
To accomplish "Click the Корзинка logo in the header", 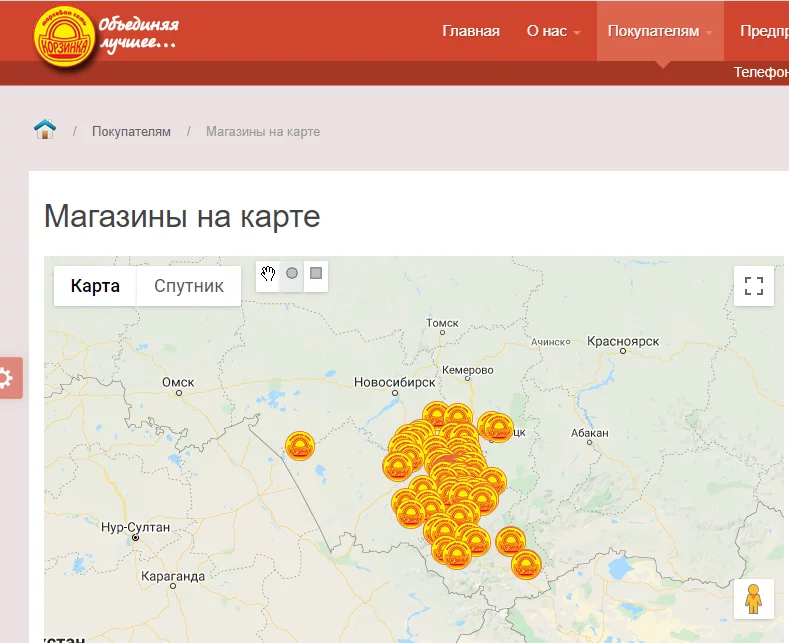I will [64, 38].
